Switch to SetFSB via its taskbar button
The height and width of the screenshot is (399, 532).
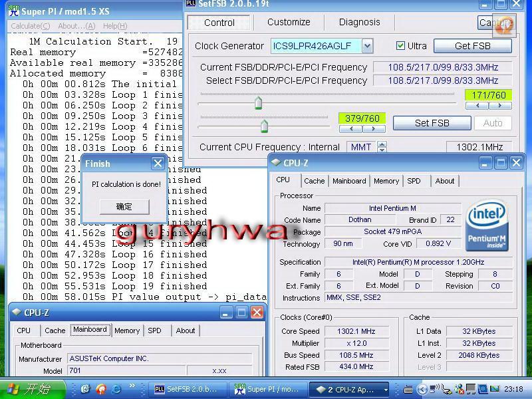[186, 389]
